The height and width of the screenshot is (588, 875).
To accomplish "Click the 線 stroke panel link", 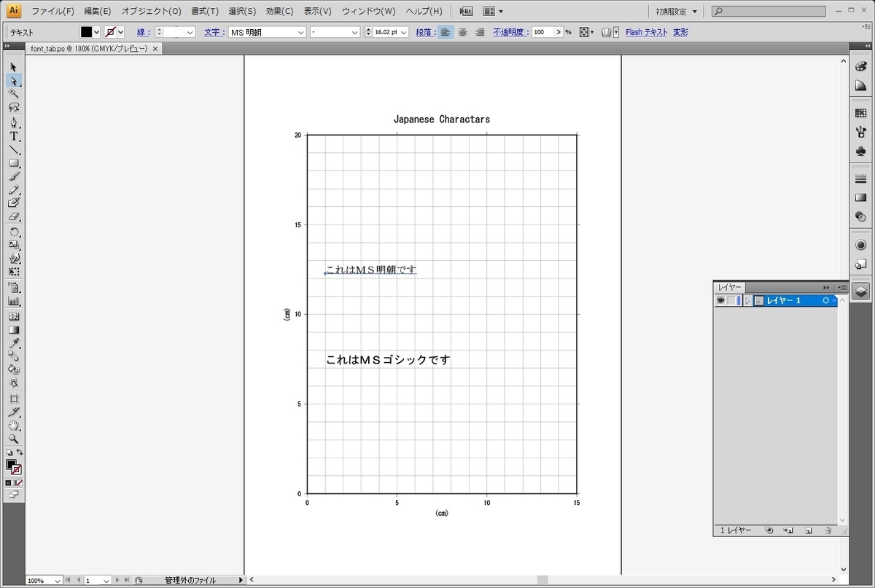I will tap(143, 32).
